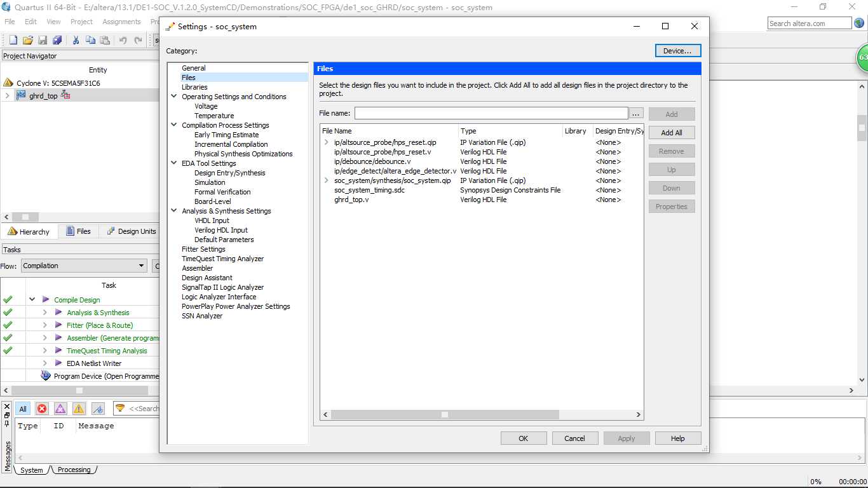Click the Device... button
Viewport: 868px width, 488px height.
(x=677, y=51)
